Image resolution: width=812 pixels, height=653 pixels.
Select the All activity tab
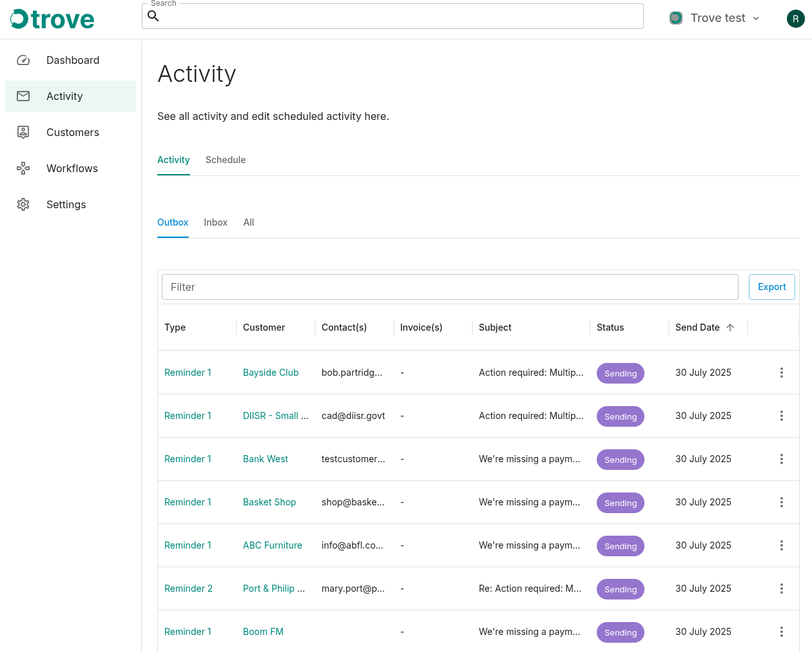click(x=248, y=222)
